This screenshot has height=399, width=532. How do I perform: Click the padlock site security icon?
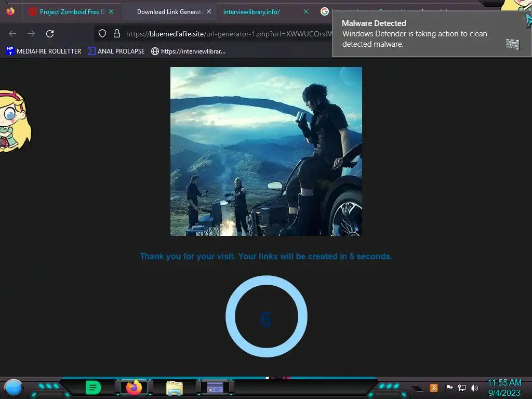pos(117,34)
